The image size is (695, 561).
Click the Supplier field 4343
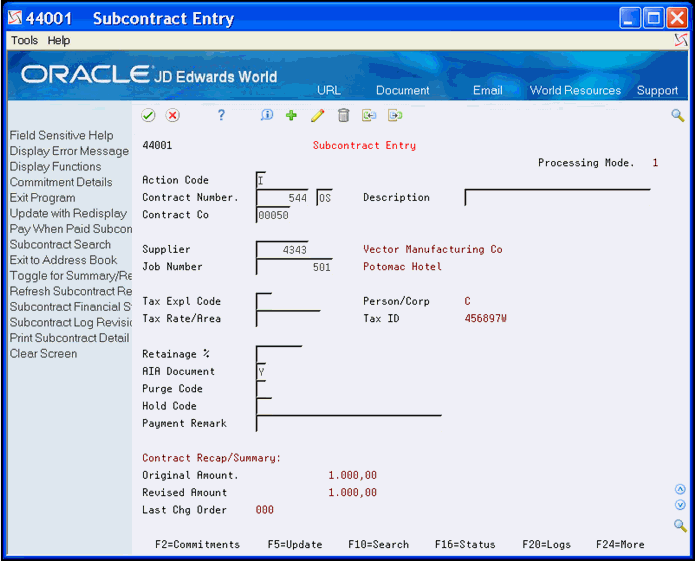(282, 249)
